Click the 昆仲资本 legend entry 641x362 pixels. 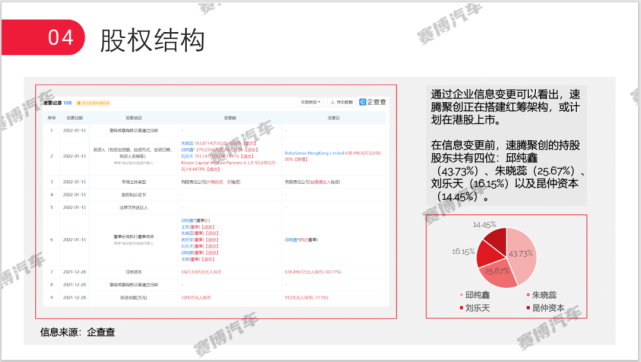pyautogui.click(x=545, y=308)
